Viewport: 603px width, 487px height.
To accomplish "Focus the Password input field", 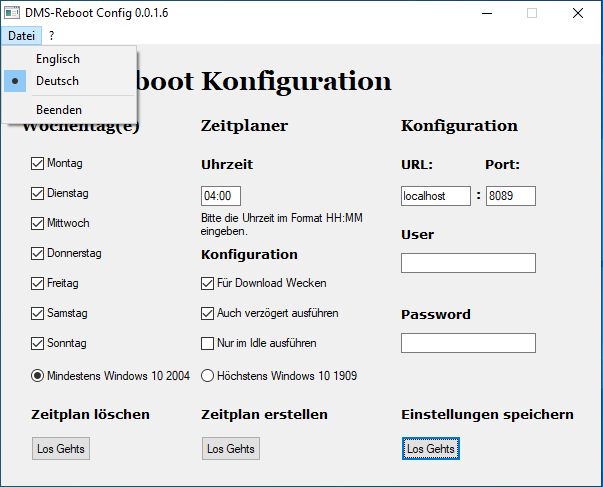I will pos(468,343).
